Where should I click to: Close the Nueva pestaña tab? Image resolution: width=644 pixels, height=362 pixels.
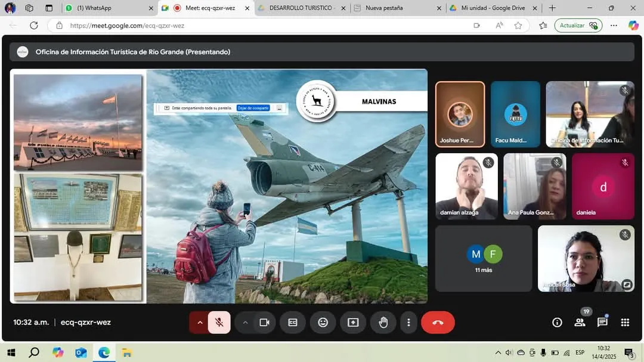pos(439,8)
